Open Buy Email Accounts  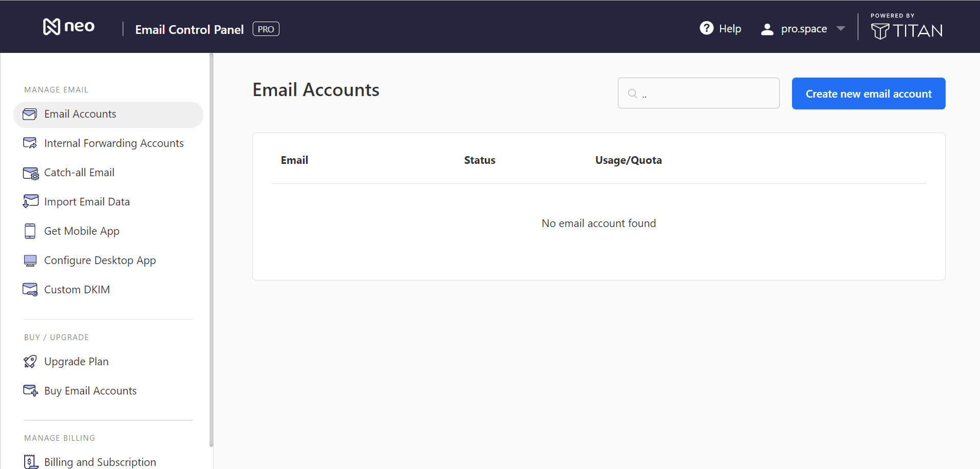pos(90,390)
